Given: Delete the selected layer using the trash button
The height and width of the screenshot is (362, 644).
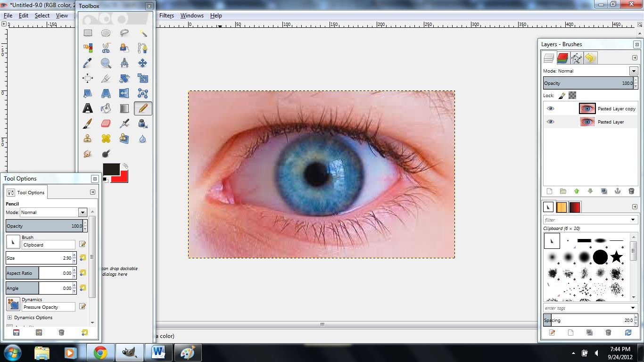Looking at the screenshot, I should coord(631,191).
